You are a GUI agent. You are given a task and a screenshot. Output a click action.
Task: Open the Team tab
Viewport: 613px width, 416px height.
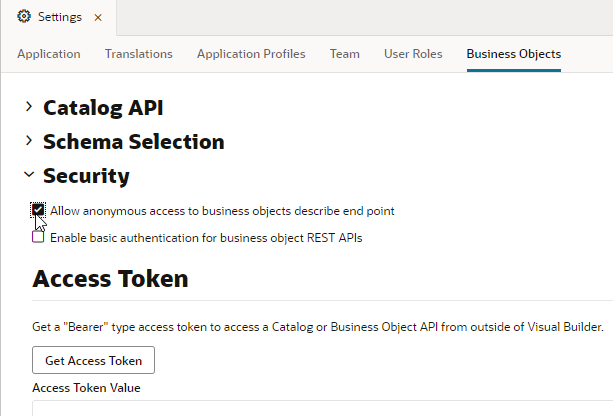[x=344, y=54]
